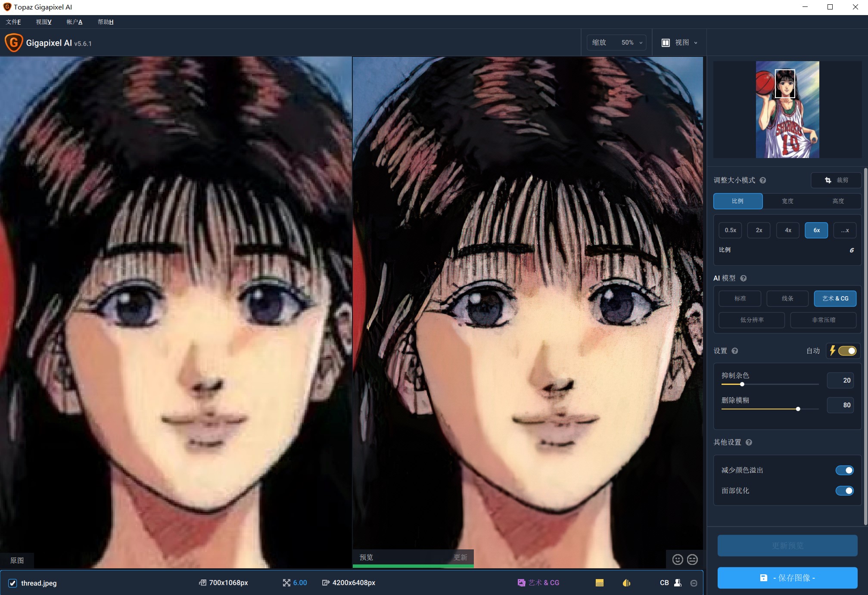Click the CB color bleed indicator
Viewport: 868px width, 595px height.
pos(664,583)
